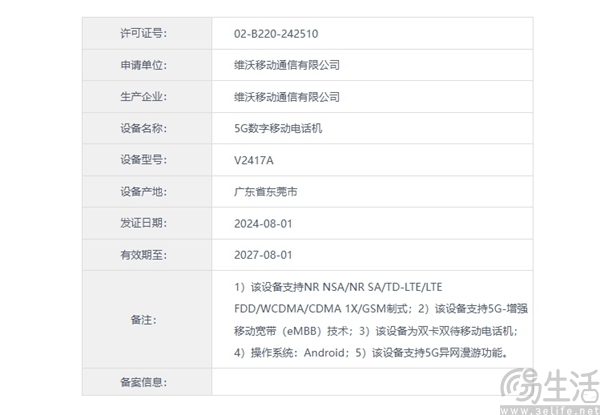
Task: Click remark line starting 1）该设备支持NR NSA
Action: 338,287
